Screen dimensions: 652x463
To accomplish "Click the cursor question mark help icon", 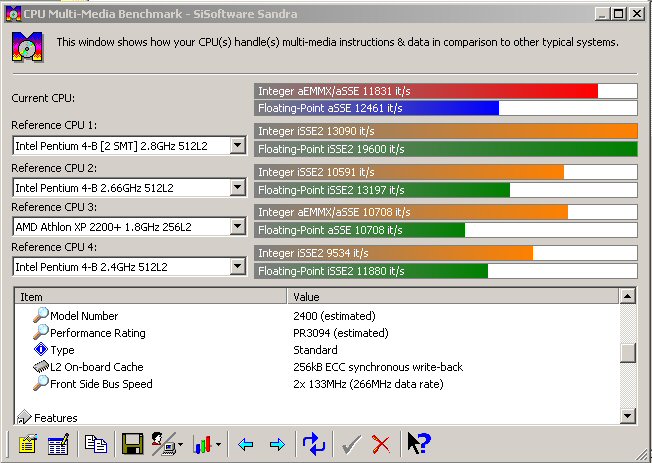I will pos(419,443).
